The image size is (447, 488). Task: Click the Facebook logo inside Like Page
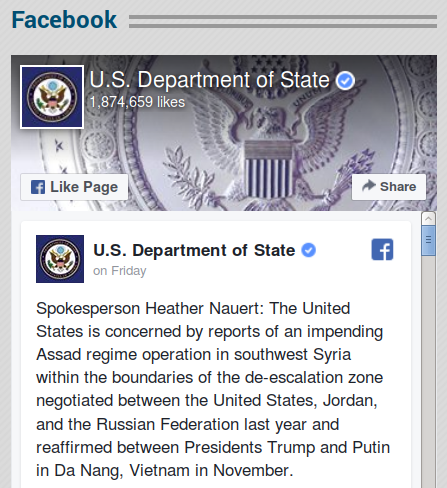click(38, 187)
